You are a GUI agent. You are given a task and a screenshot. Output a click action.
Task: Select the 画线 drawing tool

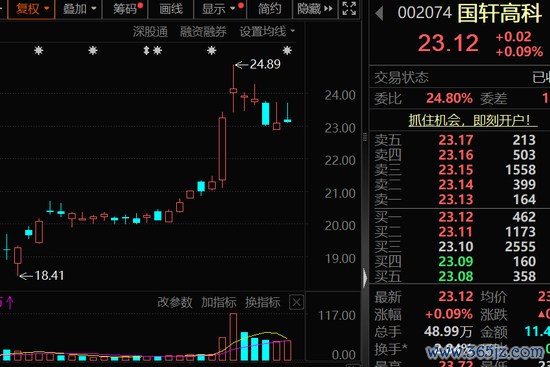[x=171, y=9]
